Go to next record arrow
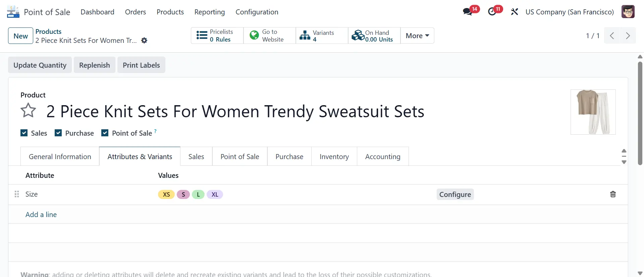The height and width of the screenshot is (277, 644). point(628,36)
